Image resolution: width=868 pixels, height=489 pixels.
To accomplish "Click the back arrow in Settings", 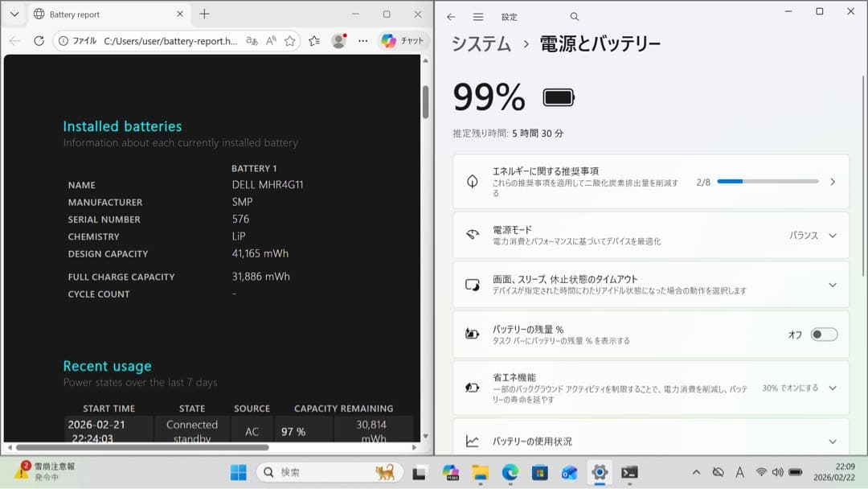I will coord(452,16).
